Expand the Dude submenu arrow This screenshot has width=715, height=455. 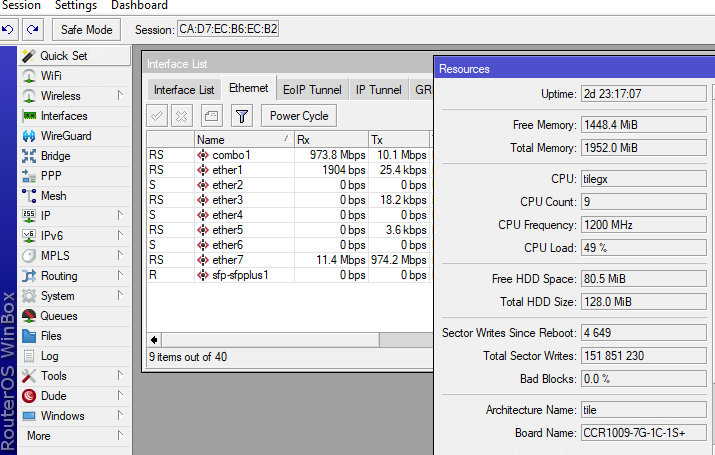pos(120,395)
